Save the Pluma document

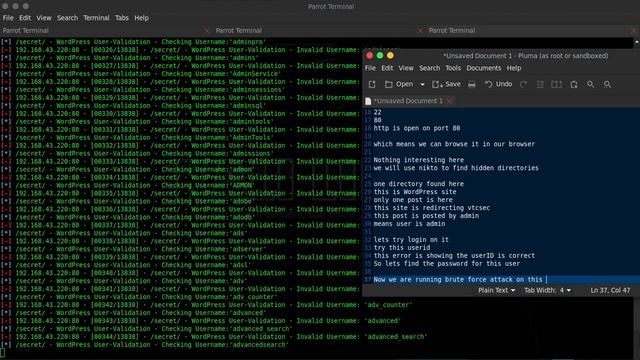[446, 84]
